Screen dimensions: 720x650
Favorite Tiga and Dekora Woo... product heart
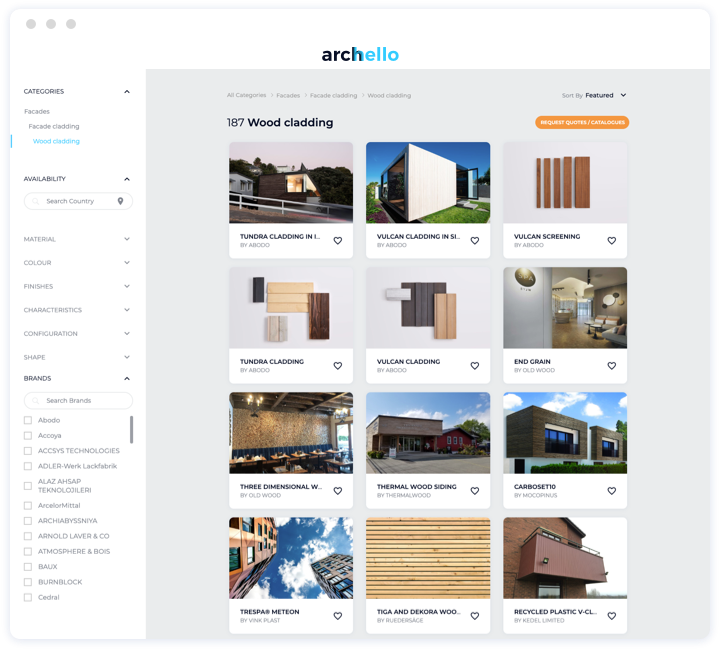475,616
